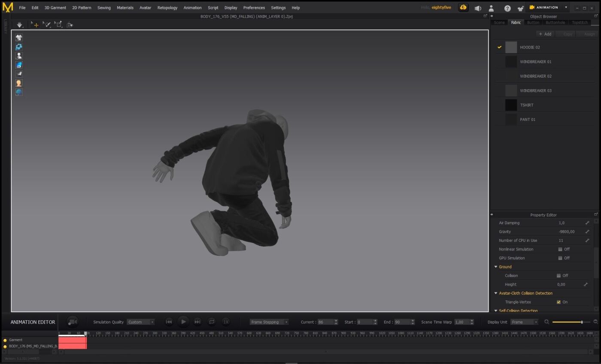601x364 pixels.
Task: Open the Simulation Quality Custom dropdown
Action: click(141, 322)
